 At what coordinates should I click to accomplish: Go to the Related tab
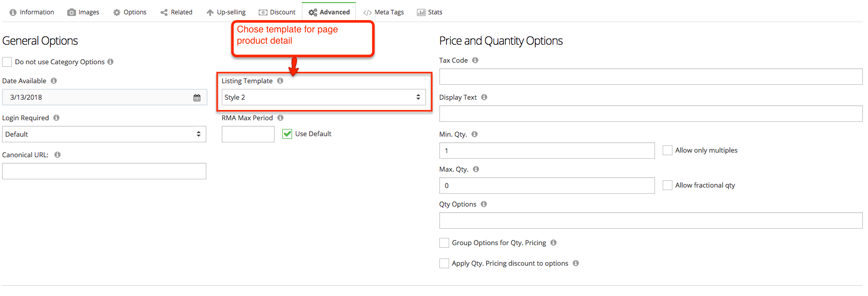pyautogui.click(x=177, y=12)
